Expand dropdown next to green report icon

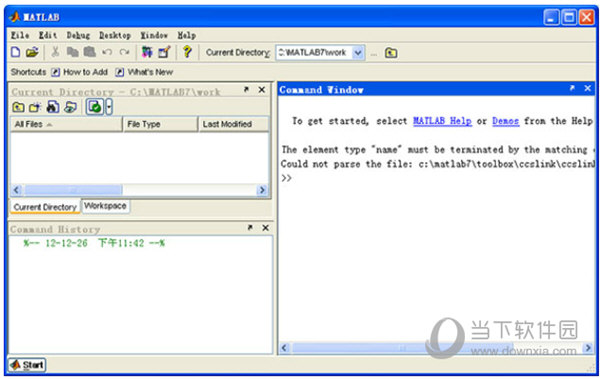pos(109,107)
